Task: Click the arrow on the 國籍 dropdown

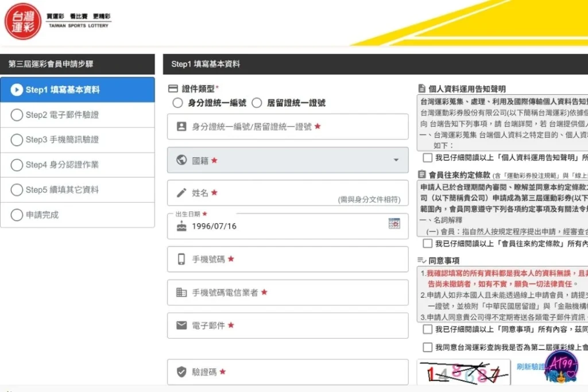Action: [396, 160]
